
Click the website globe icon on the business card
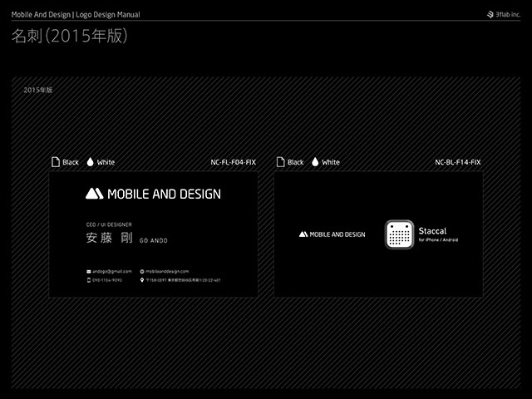(x=142, y=272)
